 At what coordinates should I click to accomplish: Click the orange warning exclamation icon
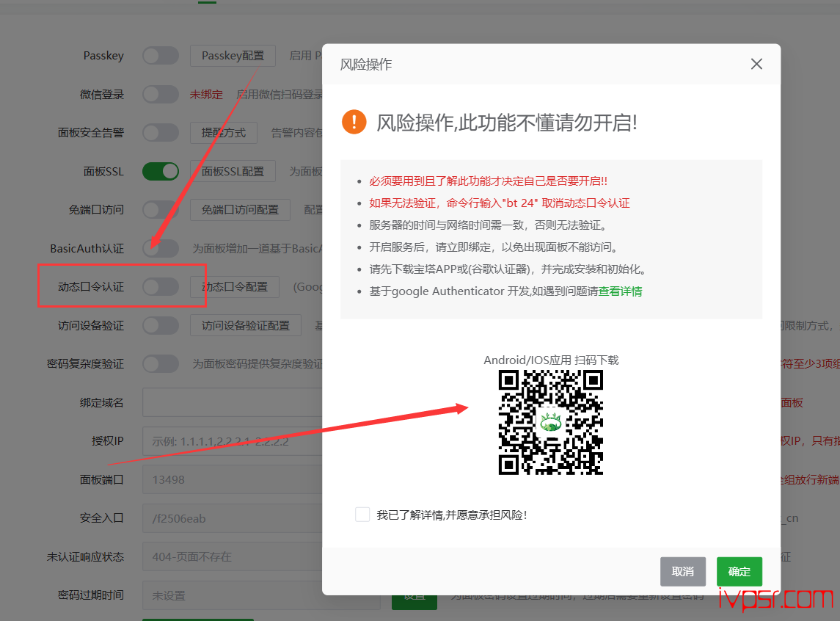354,122
